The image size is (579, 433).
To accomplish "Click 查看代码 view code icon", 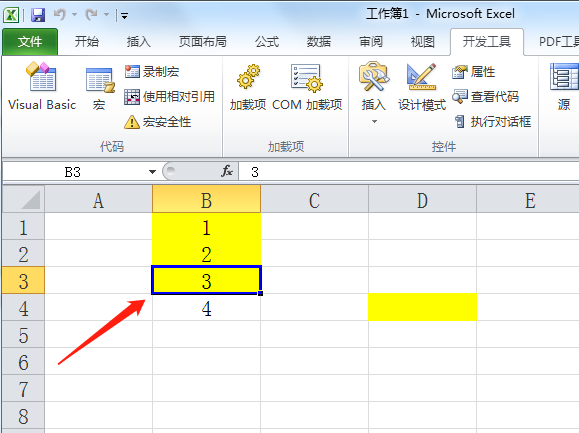I will (486, 97).
